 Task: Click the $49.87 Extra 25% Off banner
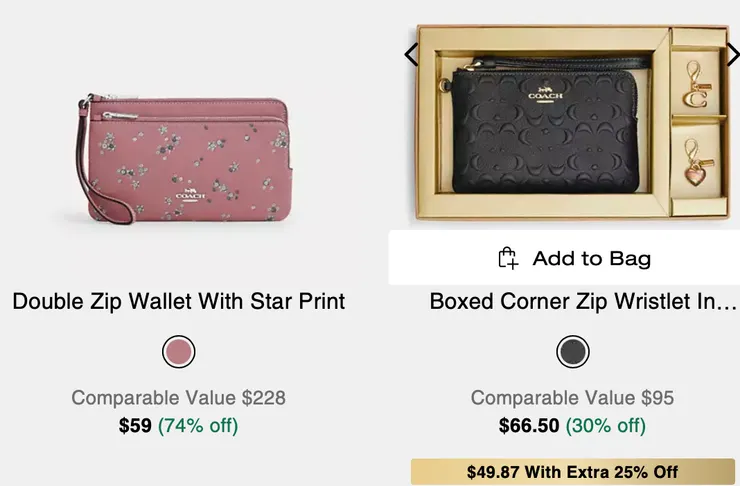[x=573, y=472]
